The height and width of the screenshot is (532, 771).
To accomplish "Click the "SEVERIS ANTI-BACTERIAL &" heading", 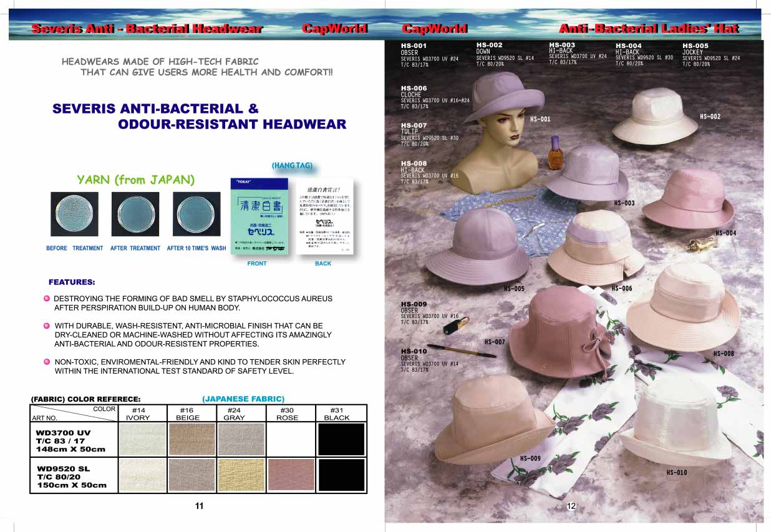I will (155, 109).
